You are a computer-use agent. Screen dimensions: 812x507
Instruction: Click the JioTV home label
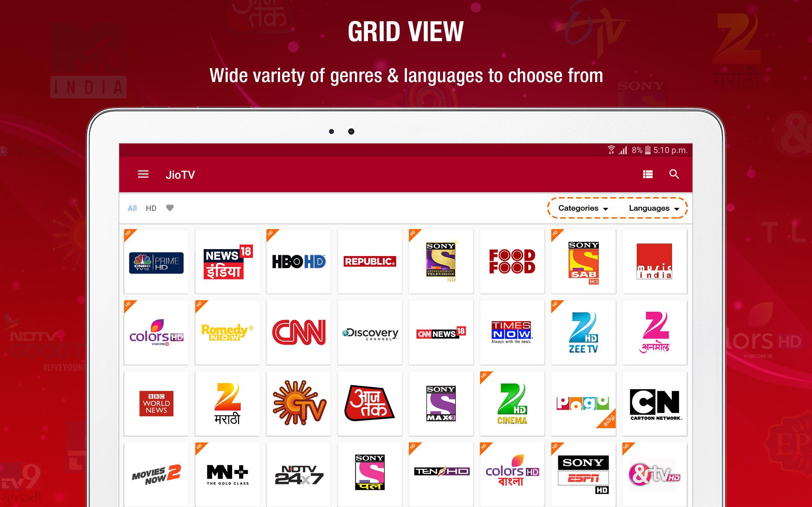click(x=181, y=173)
